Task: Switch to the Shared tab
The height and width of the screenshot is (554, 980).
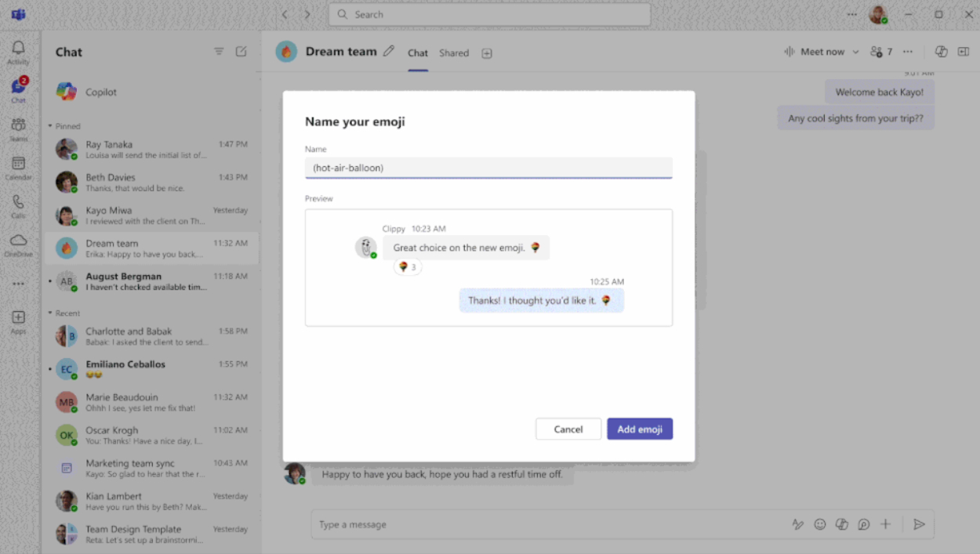Action: click(x=454, y=53)
